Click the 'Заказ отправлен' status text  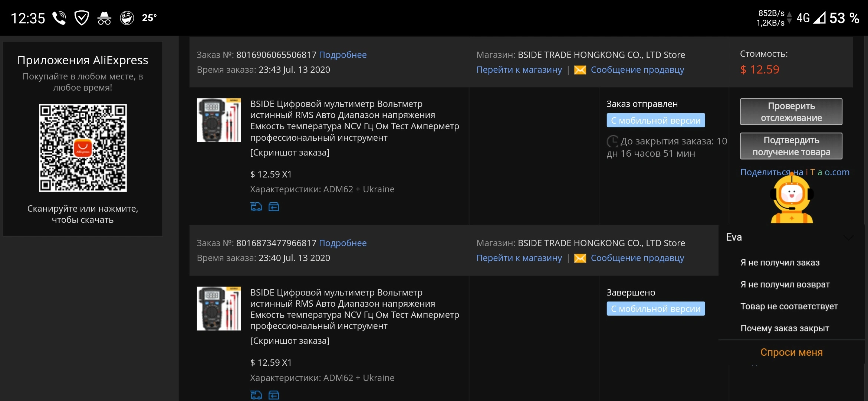coord(642,104)
